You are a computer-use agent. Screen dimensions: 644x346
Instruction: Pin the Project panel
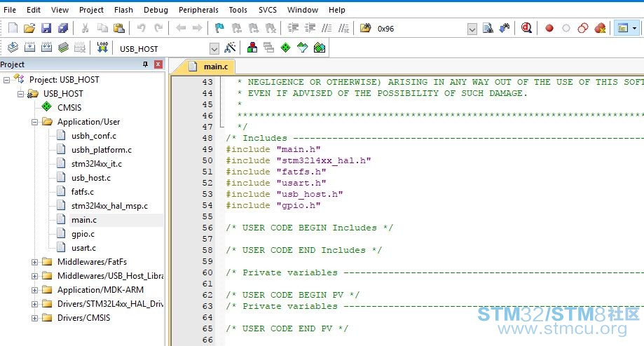pyautogui.click(x=145, y=64)
